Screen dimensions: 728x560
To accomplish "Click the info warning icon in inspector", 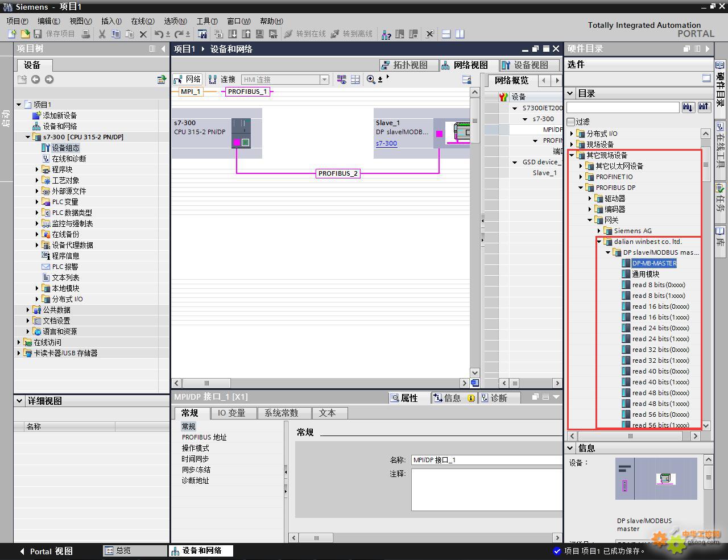I will click(471, 398).
